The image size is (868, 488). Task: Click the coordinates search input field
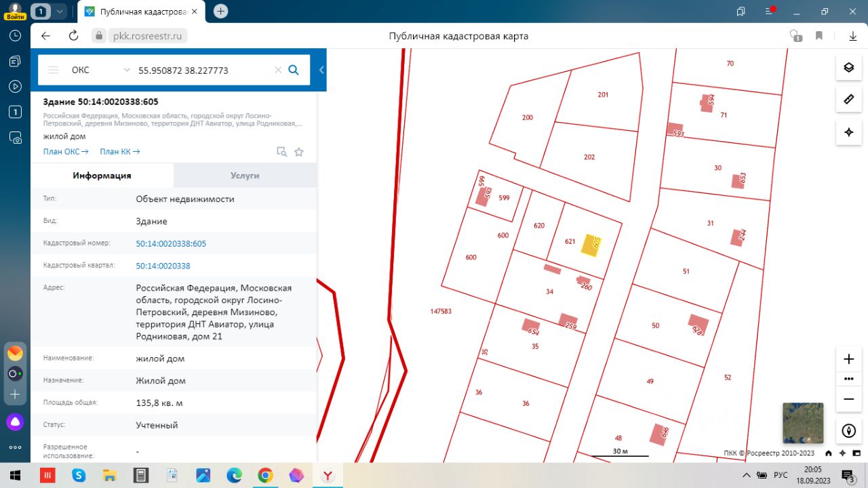[x=203, y=70]
